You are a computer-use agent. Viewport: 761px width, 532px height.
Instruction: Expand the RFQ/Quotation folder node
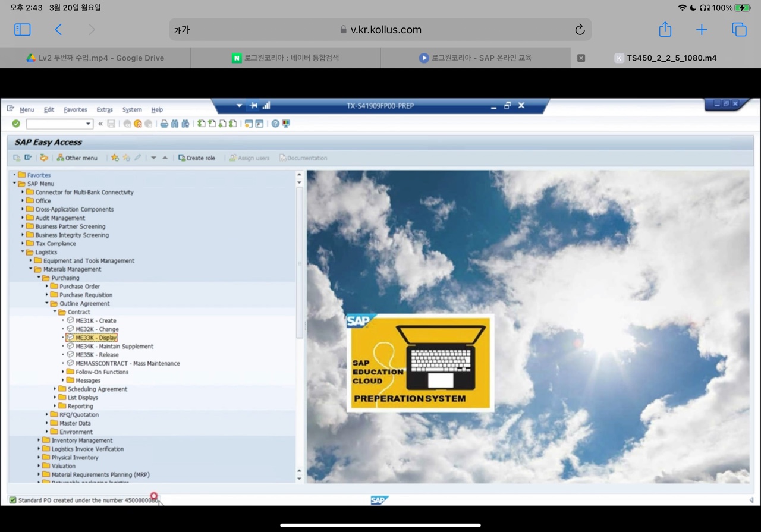[x=47, y=414]
